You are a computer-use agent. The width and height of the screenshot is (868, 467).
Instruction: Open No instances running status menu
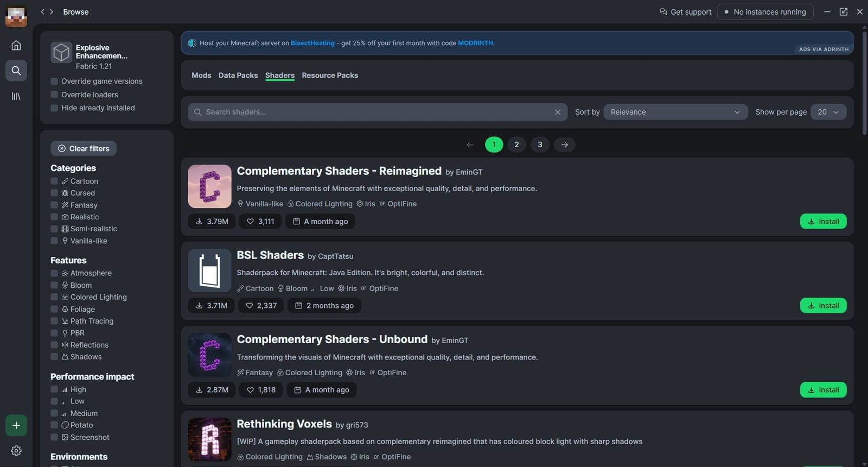pyautogui.click(x=765, y=12)
